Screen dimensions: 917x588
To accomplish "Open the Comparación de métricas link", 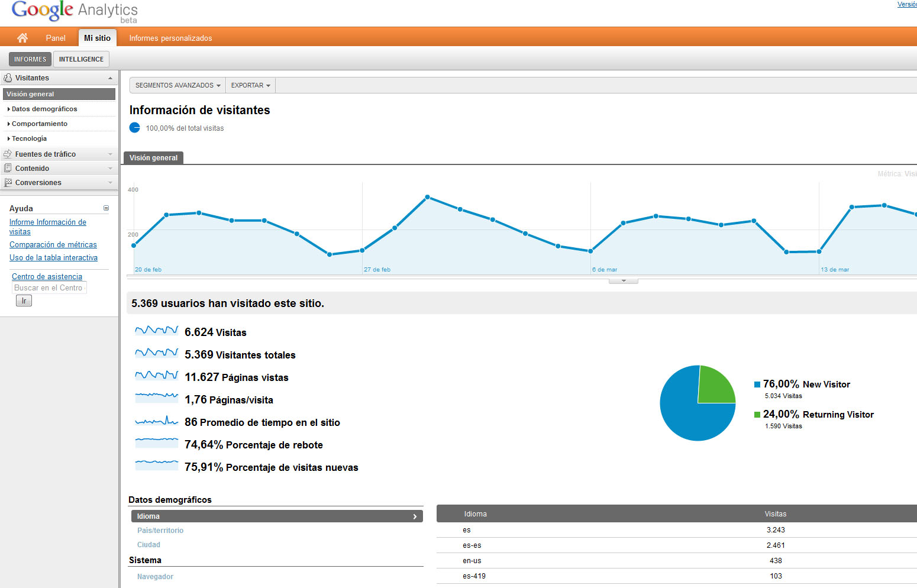I will click(x=53, y=244).
